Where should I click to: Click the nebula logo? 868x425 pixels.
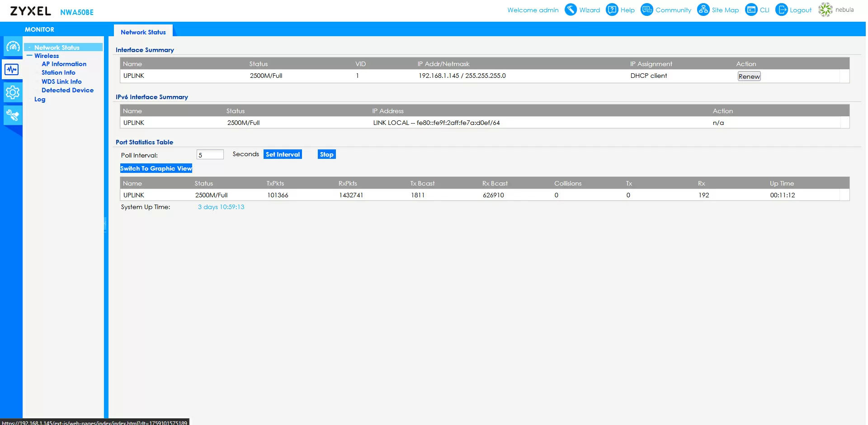point(826,10)
